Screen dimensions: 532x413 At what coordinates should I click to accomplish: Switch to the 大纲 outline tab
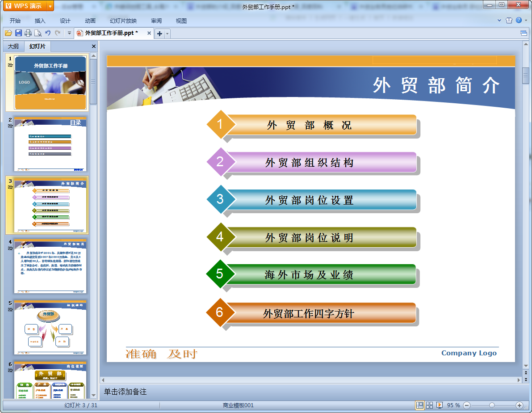13,46
